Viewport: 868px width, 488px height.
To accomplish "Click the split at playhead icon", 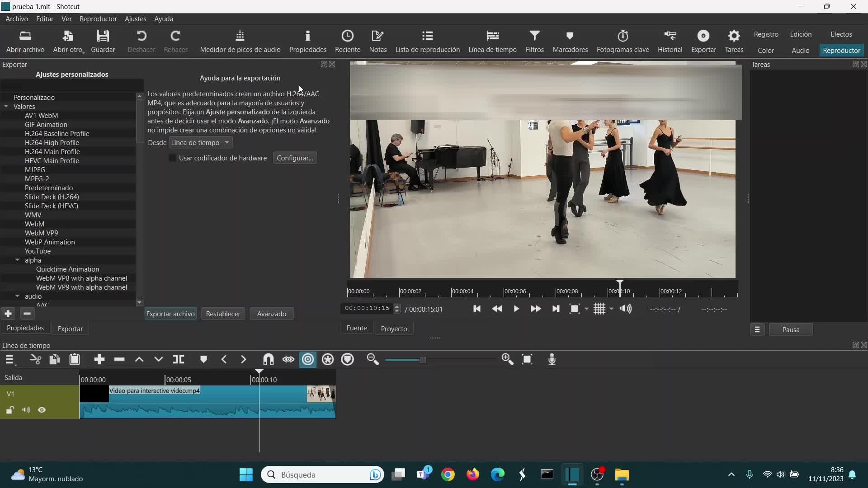I will point(179,360).
